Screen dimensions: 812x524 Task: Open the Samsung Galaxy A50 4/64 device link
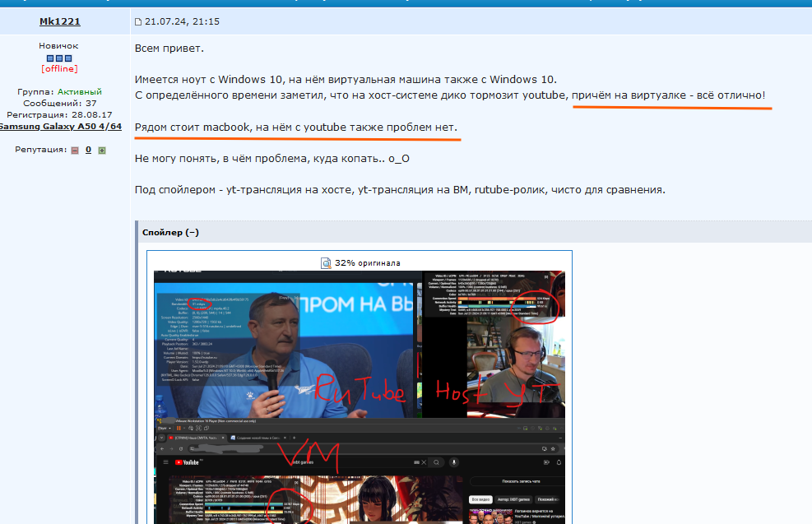(x=61, y=127)
